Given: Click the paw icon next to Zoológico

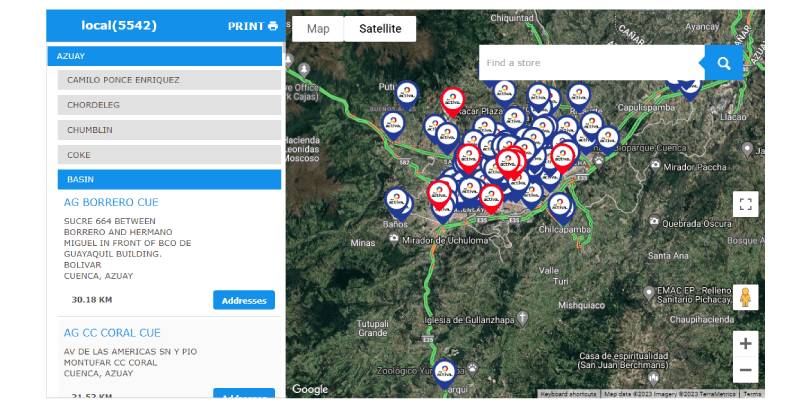Looking at the screenshot, I should (x=471, y=369).
